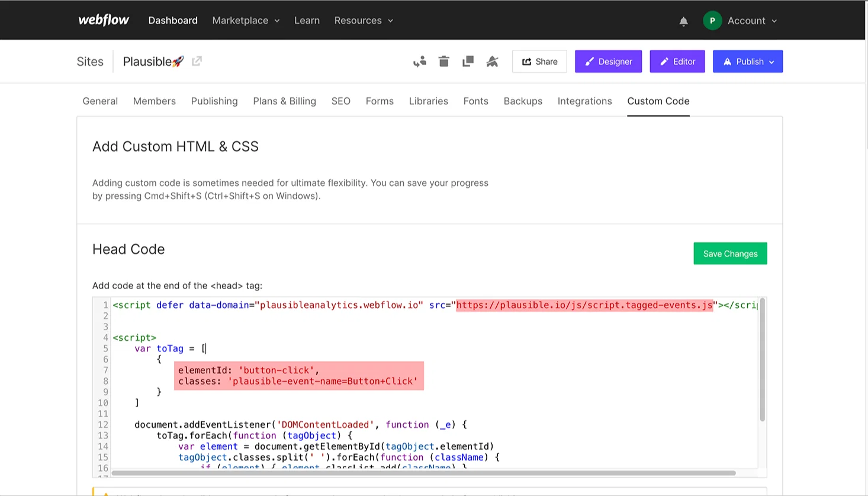
Task: Select the Custom Code tab
Action: point(658,101)
